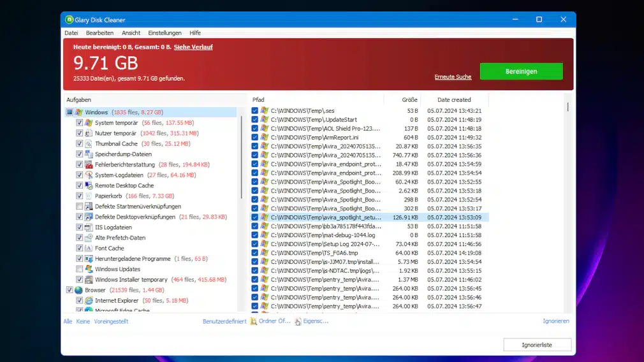
Task: Open the Siehe Verlauf link
Action: 193,47
